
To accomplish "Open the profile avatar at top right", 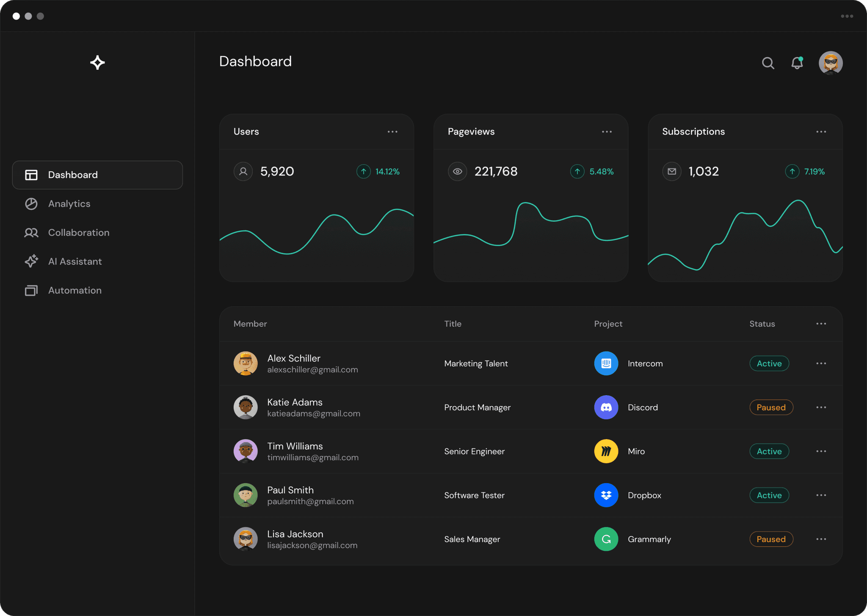I will tap(830, 63).
